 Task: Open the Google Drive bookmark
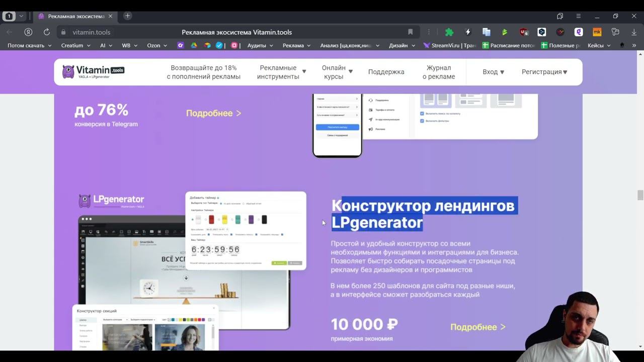coord(194,45)
